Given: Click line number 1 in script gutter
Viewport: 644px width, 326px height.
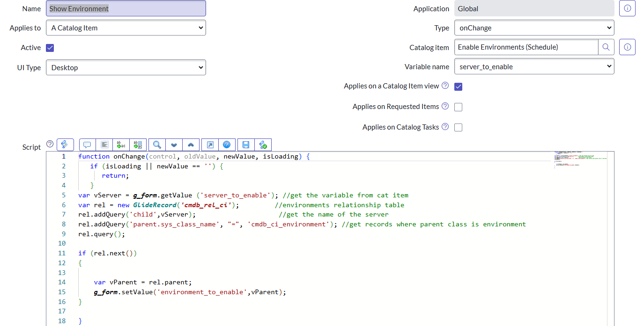Looking at the screenshot, I should (x=64, y=156).
